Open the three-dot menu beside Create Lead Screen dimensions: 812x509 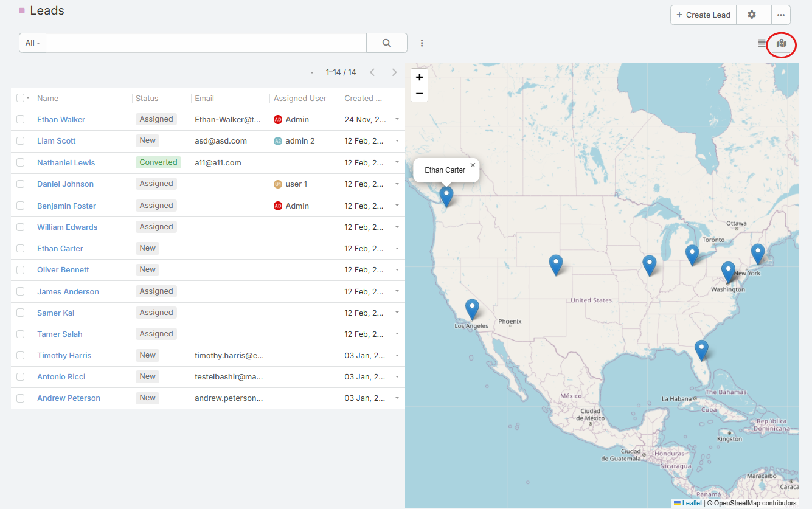[781, 15]
